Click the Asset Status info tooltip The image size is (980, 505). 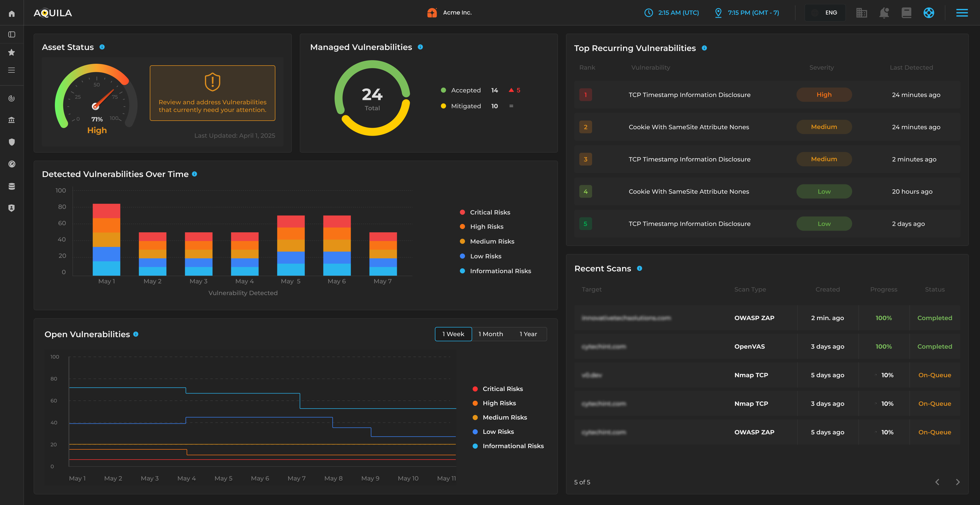102,47
